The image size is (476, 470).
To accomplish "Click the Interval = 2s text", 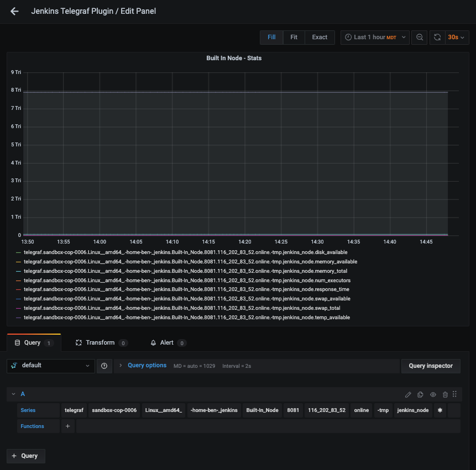I will click(237, 366).
